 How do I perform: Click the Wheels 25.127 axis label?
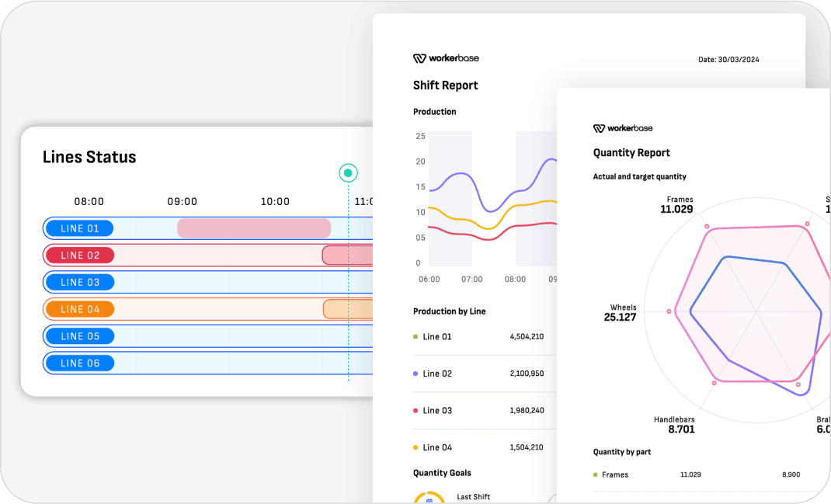click(621, 311)
